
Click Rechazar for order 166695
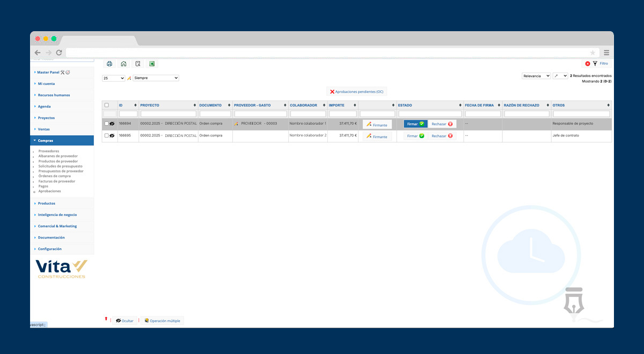[442, 136]
